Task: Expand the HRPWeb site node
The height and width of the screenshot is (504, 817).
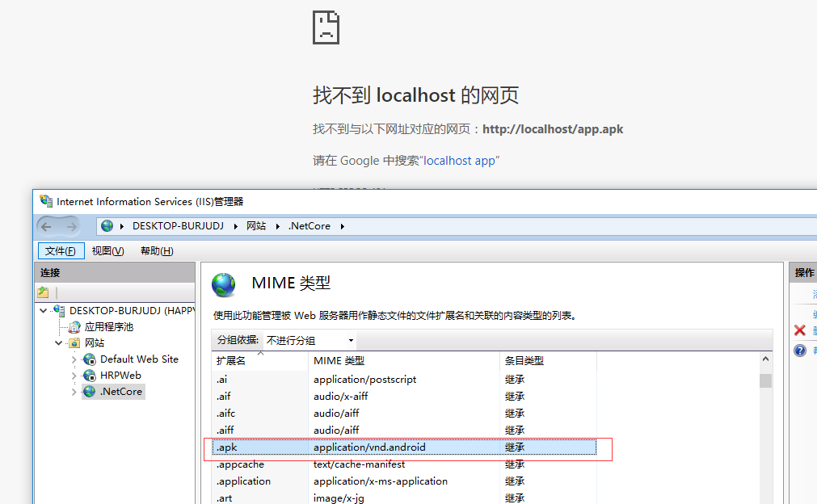Action: tap(74, 376)
